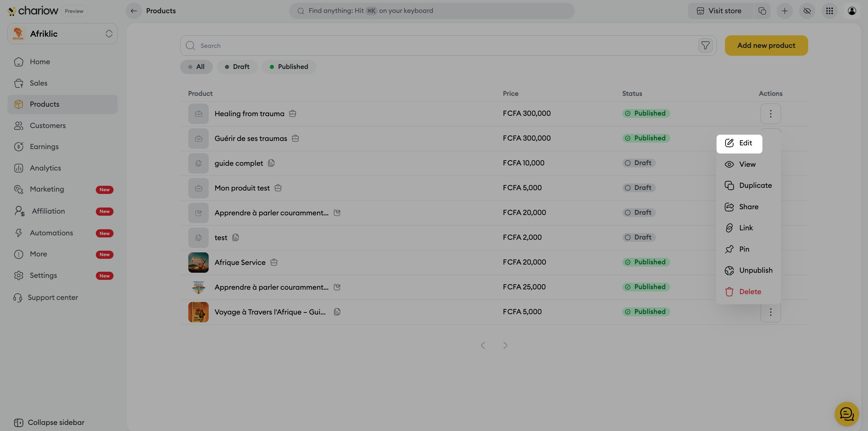Click the plus icon in top bar
The height and width of the screenshot is (431, 868).
(x=784, y=11)
